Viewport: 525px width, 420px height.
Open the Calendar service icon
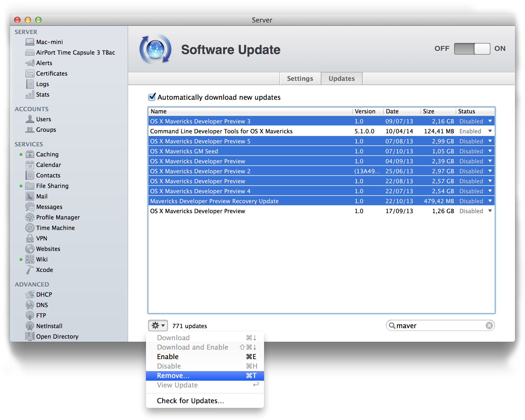[30, 165]
